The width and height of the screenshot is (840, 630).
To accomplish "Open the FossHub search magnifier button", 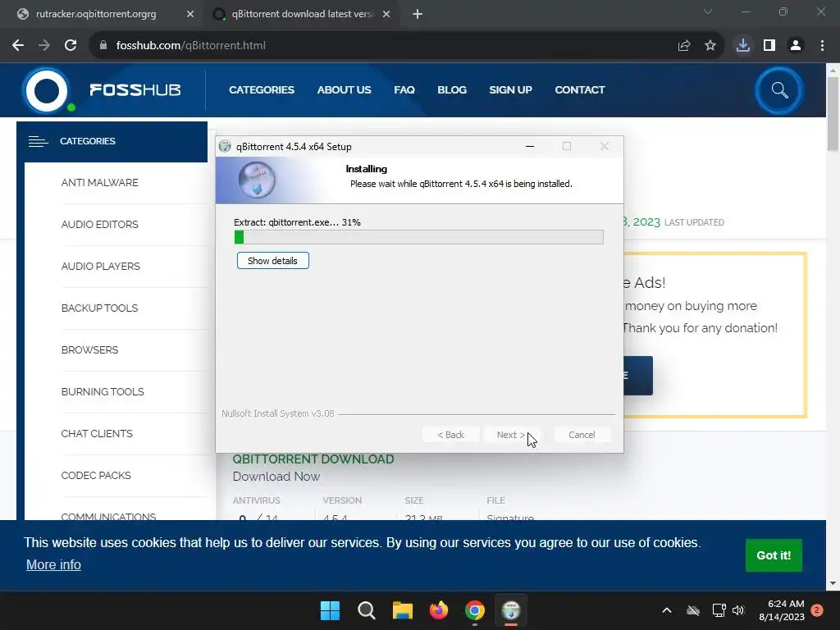I will pyautogui.click(x=779, y=90).
